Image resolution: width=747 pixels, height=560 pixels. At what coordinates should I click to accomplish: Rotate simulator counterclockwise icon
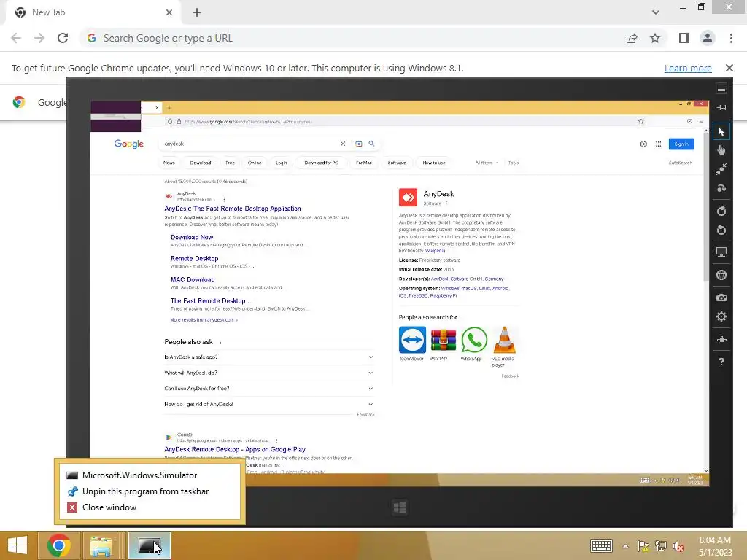point(721,230)
